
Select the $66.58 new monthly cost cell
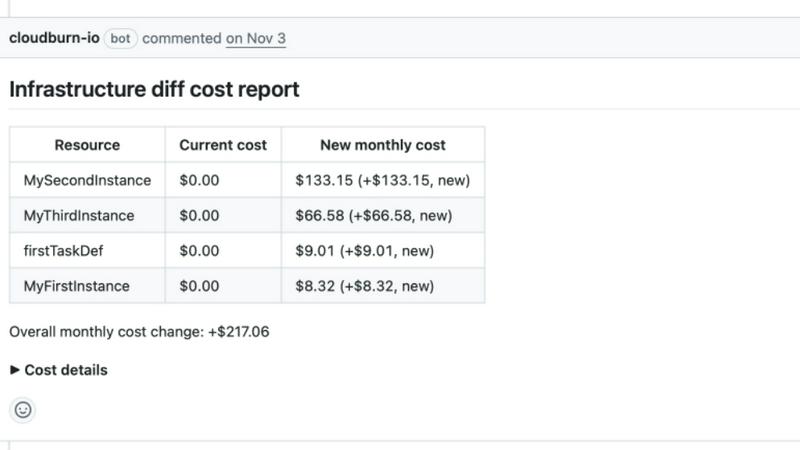383,215
